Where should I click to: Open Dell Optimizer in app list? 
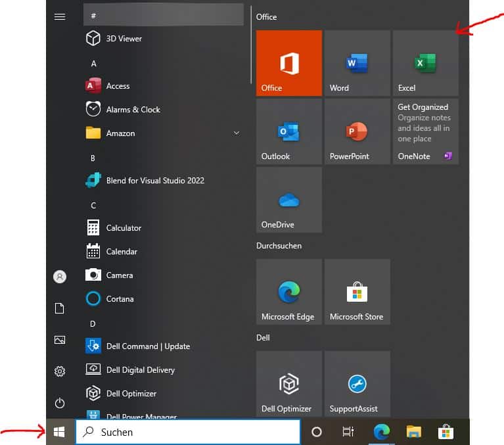tap(163, 394)
